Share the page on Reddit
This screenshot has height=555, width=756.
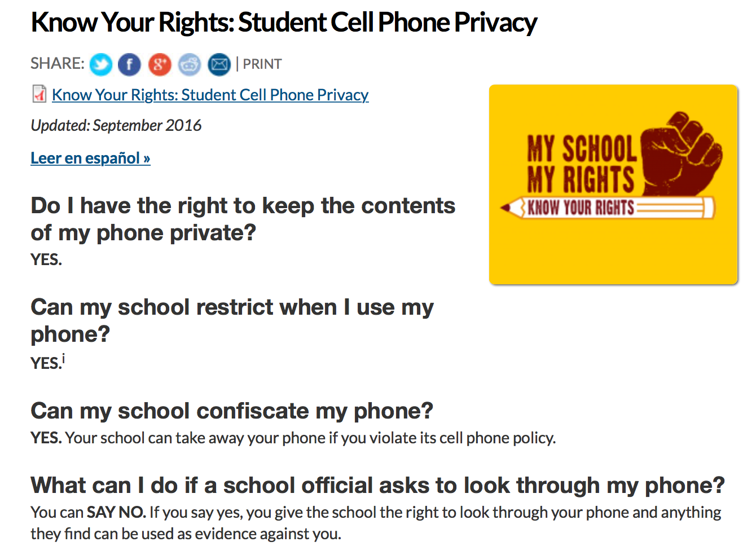pos(190,64)
